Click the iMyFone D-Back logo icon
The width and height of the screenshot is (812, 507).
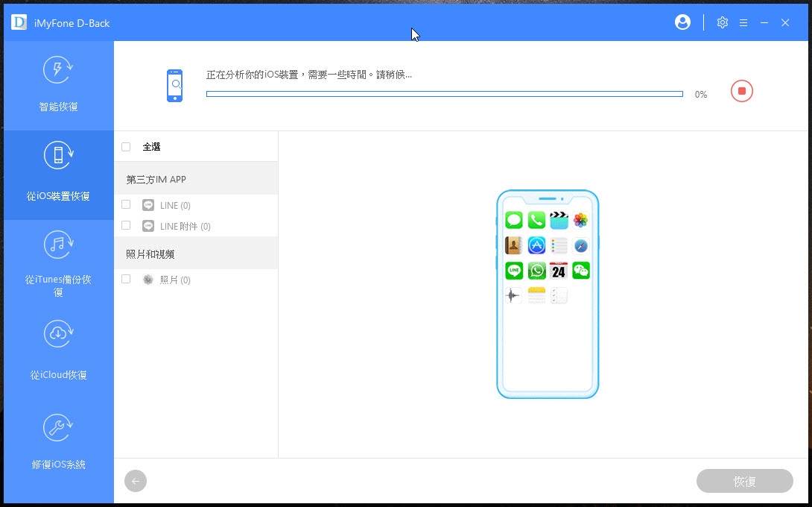[19, 22]
